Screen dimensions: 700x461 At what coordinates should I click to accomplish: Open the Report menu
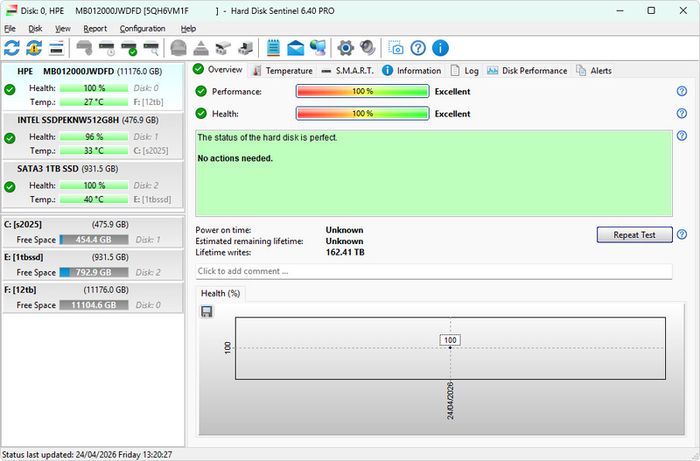point(95,29)
